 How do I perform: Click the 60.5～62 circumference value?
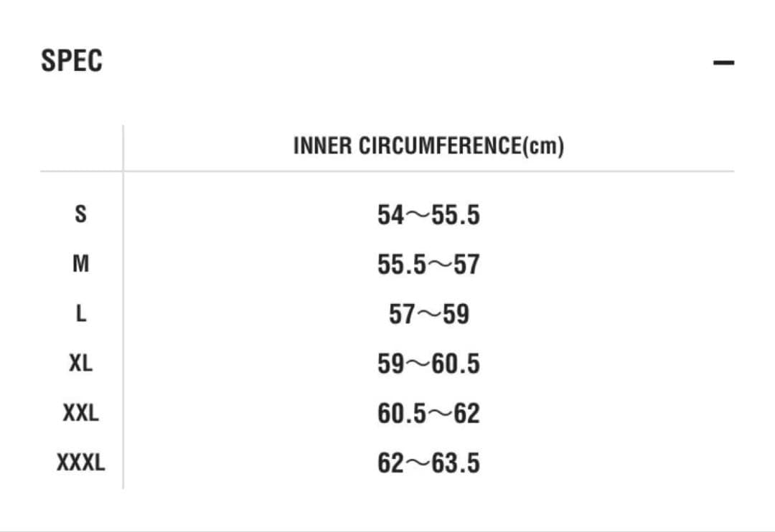point(428,414)
